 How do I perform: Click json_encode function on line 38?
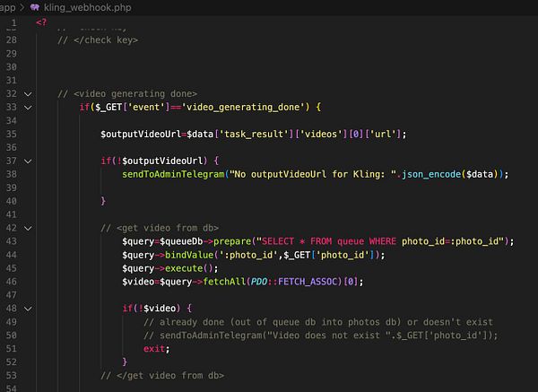pyautogui.click(x=431, y=174)
